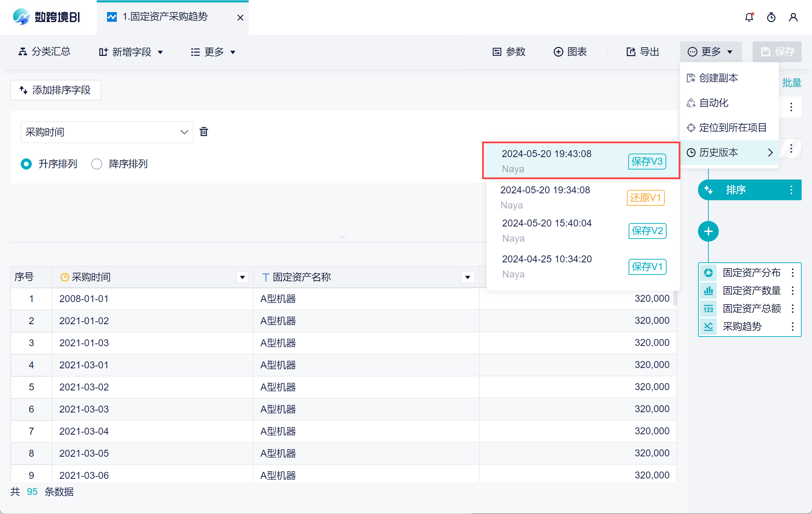Close the 1.固定资产采购趋势 tab
Viewport: 812px width, 514px height.
(x=240, y=18)
